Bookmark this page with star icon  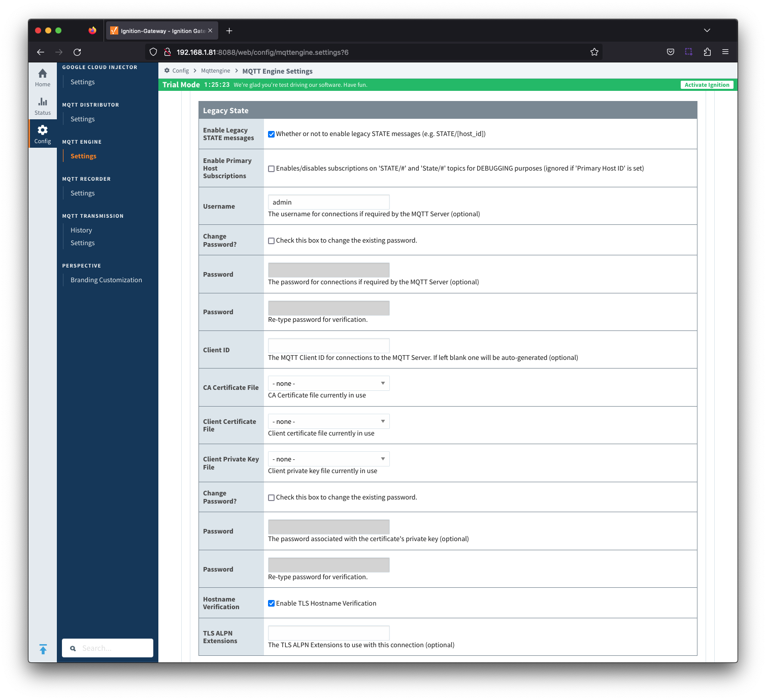594,52
